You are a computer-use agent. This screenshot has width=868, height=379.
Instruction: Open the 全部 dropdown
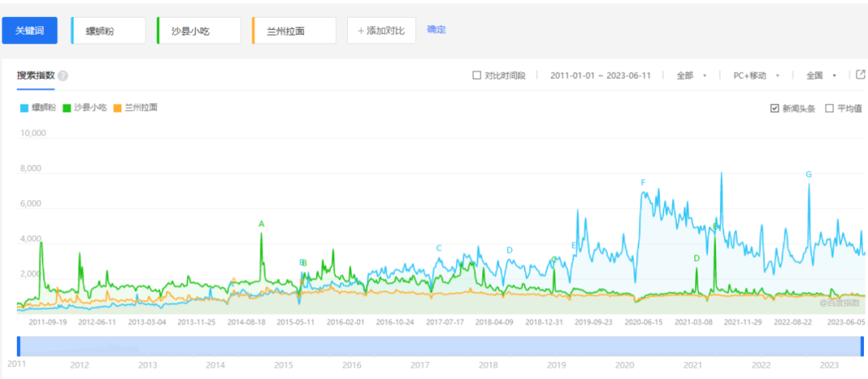coord(690,76)
